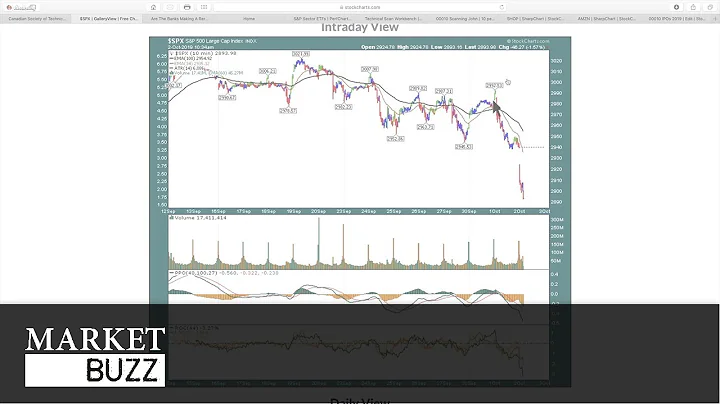Click the Volume 17,411,414 label
The width and height of the screenshot is (720, 404).
click(198, 218)
